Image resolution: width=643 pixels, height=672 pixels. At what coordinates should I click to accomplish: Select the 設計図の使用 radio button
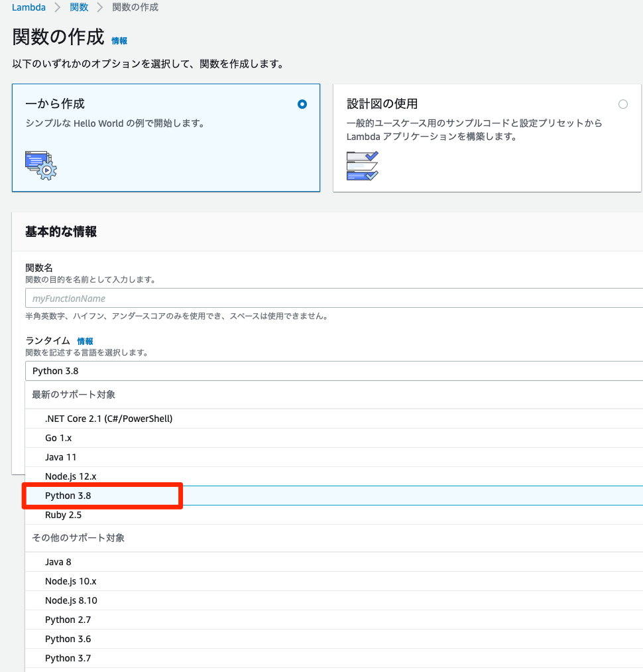click(622, 104)
